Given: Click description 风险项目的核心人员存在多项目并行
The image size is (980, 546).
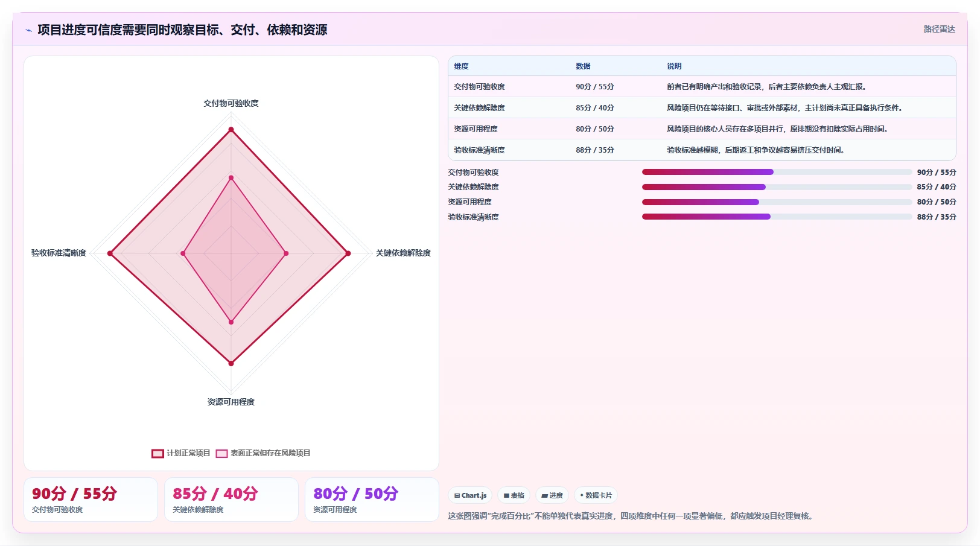Looking at the screenshot, I should 778,129.
